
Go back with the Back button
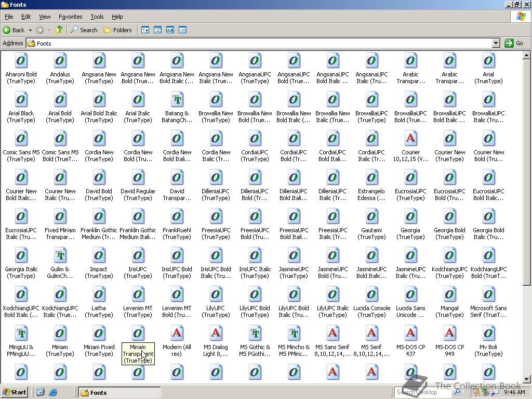pyautogui.click(x=14, y=30)
